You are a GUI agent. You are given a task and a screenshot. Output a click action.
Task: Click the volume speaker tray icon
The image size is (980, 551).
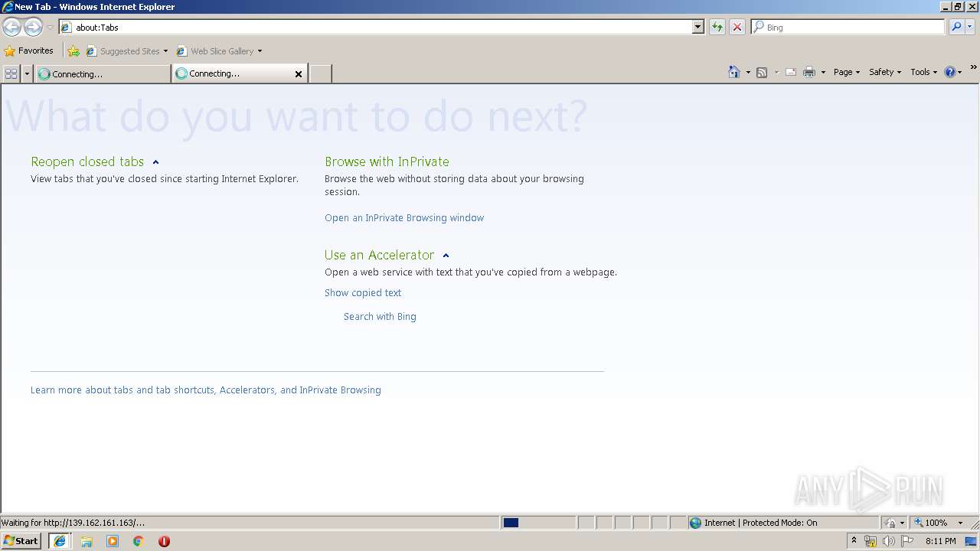pos(888,541)
